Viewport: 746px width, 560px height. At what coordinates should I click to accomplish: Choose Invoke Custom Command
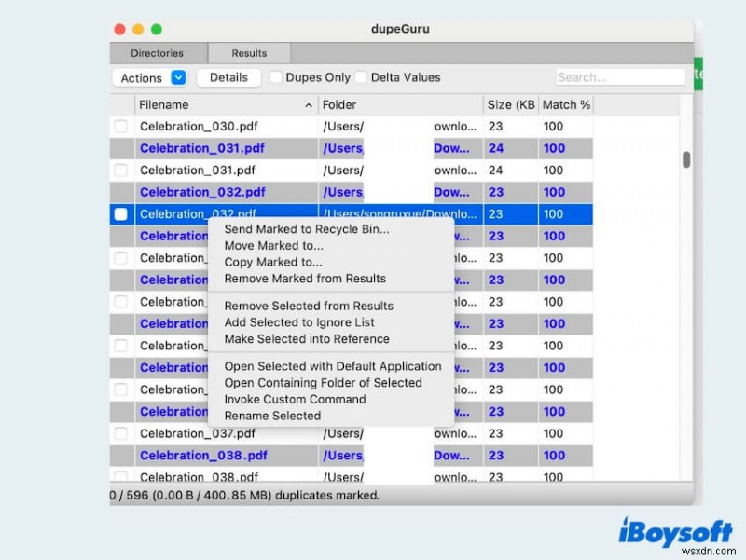pyautogui.click(x=295, y=400)
